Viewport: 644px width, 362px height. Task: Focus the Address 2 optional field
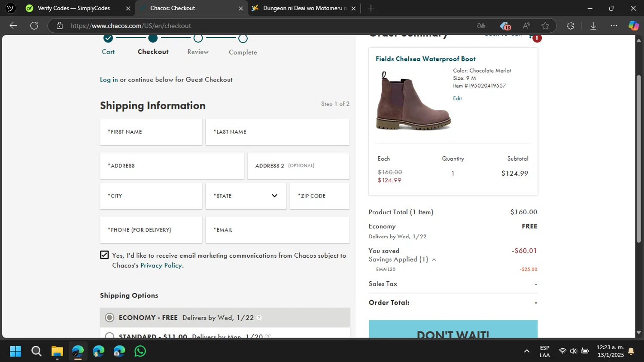click(298, 166)
